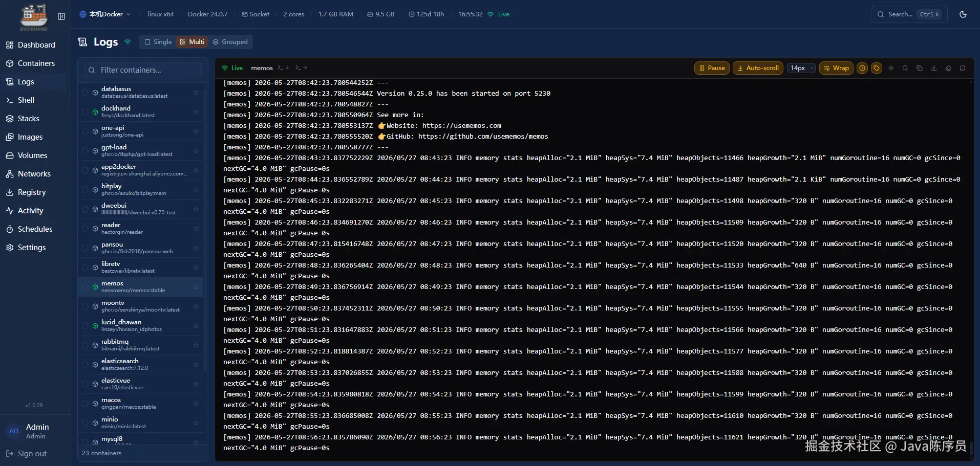Click the Filter containers input field
This screenshot has width=980, height=466.
tap(143, 70)
